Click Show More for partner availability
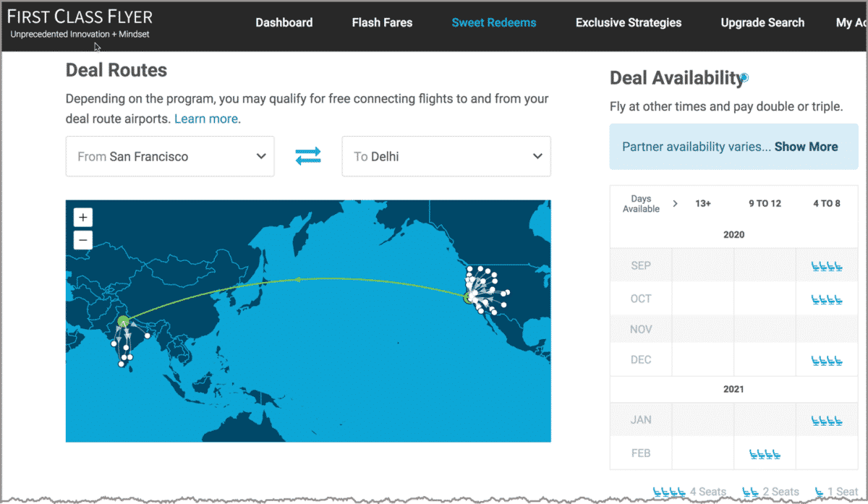 point(806,147)
